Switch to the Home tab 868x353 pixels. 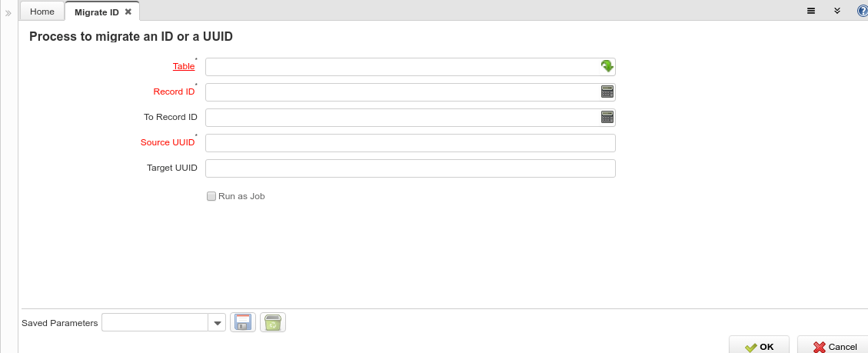coord(42,11)
